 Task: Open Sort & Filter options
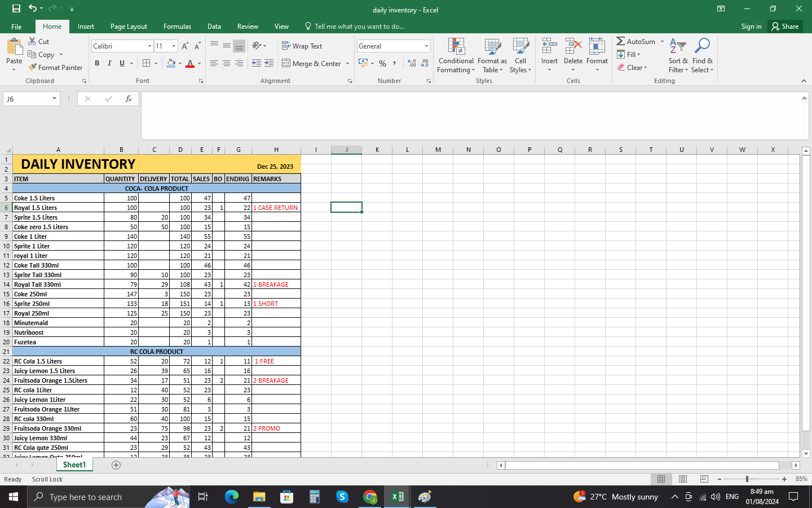point(678,55)
